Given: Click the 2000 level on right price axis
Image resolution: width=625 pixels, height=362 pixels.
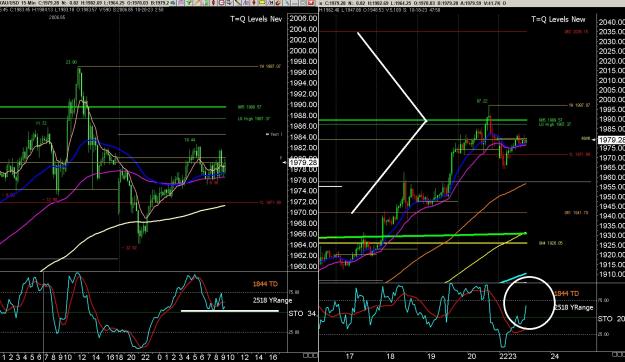Looking at the screenshot, I should [611, 100].
